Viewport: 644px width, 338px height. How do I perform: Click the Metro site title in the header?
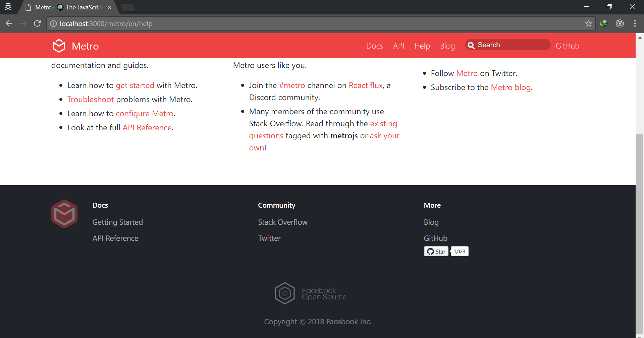click(85, 46)
